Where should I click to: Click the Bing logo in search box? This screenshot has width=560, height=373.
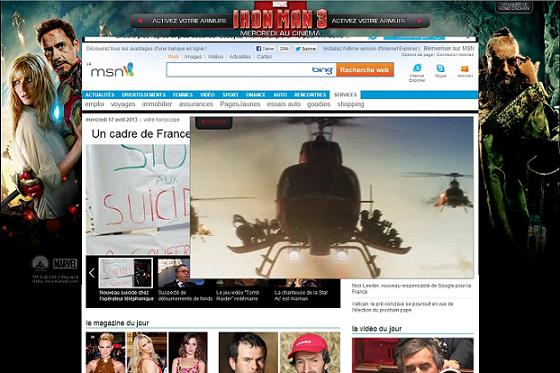pos(322,70)
